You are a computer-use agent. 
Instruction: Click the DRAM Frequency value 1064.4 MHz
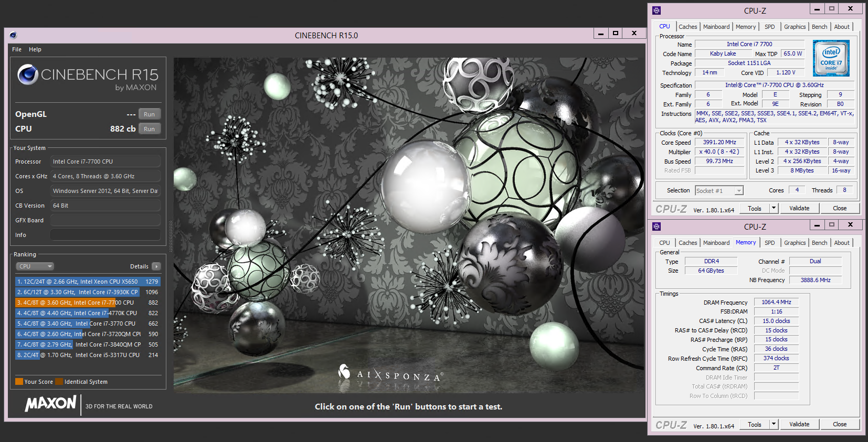click(x=776, y=302)
